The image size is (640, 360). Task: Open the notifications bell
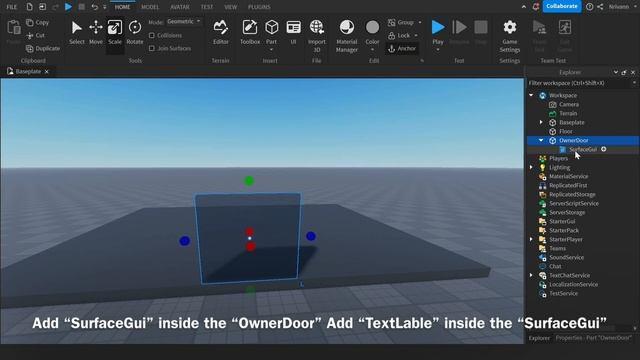pyautogui.click(x=536, y=7)
